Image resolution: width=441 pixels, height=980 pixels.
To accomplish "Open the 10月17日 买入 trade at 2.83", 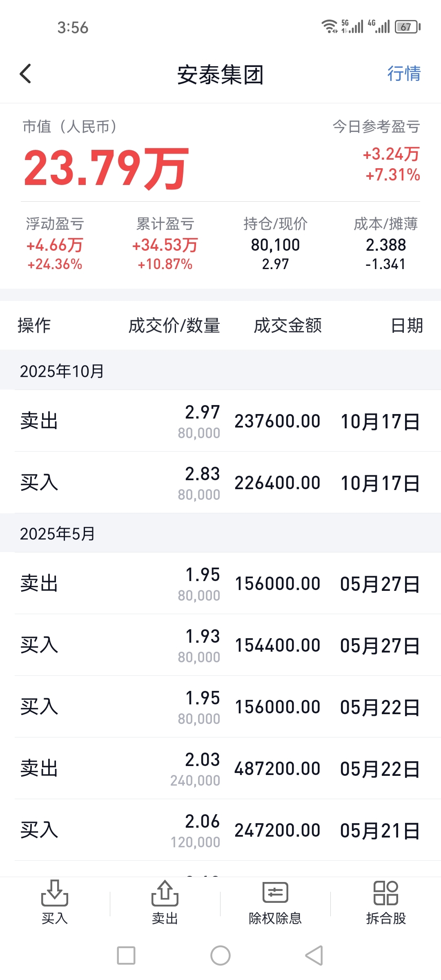I will (220, 483).
